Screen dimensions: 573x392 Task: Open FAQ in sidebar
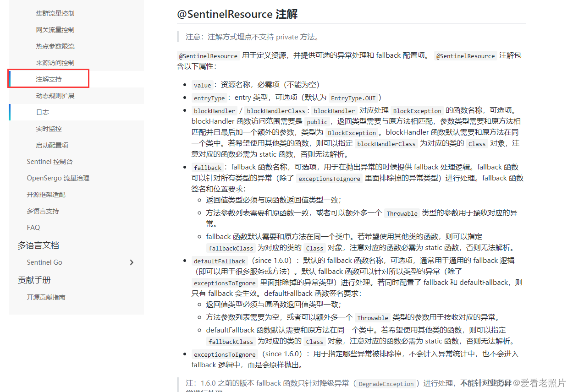coord(33,228)
